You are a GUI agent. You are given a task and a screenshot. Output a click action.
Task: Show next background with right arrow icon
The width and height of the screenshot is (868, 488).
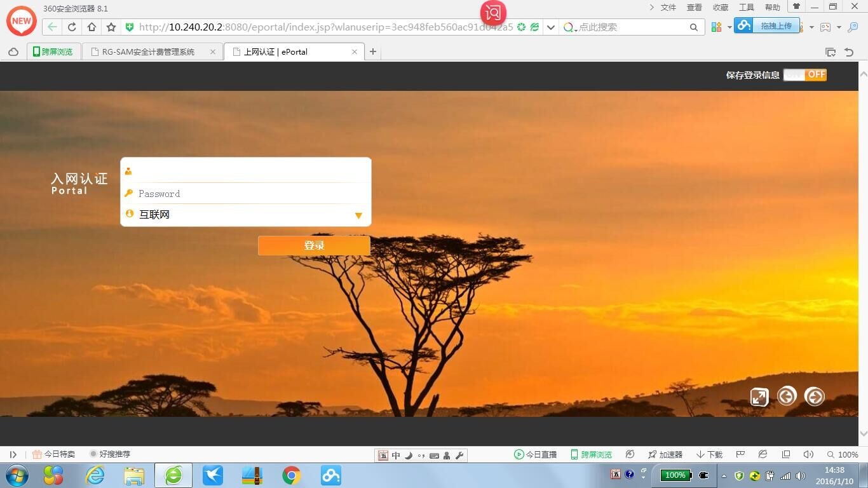point(814,396)
